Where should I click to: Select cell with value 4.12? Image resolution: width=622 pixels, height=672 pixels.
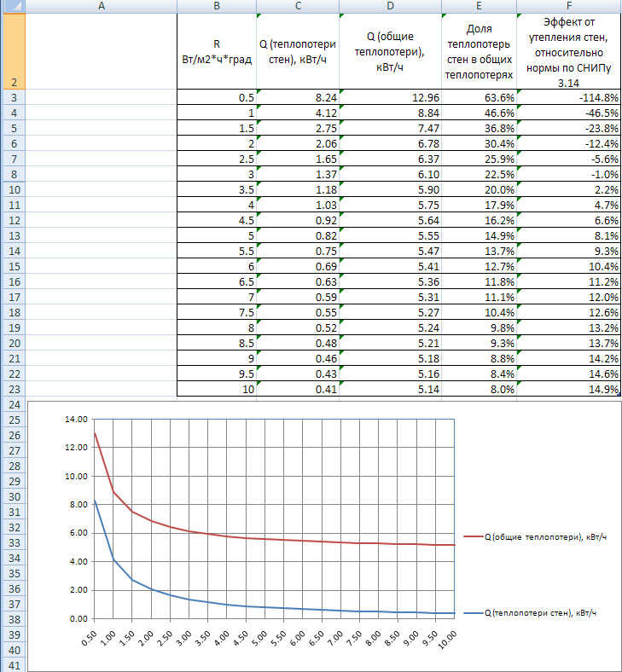click(x=298, y=113)
